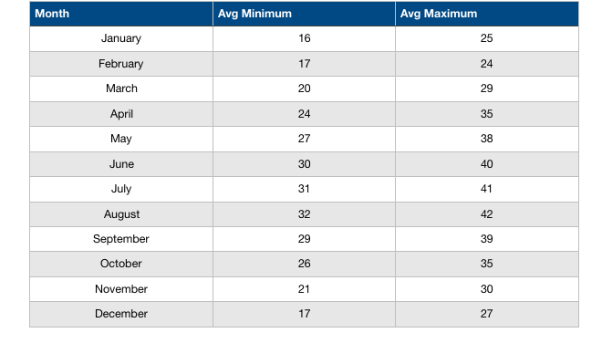602x364 pixels.
Task: Select the April month cell
Action: coord(121,114)
